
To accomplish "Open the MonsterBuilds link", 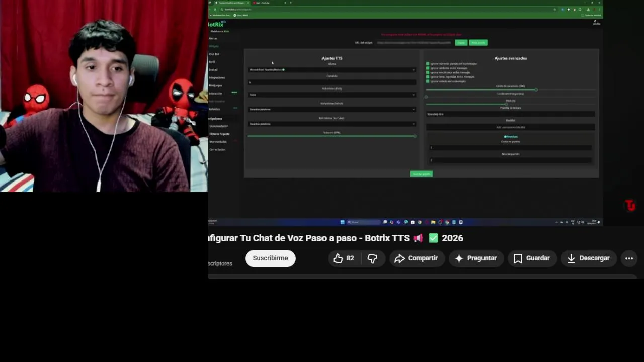I will click(218, 142).
